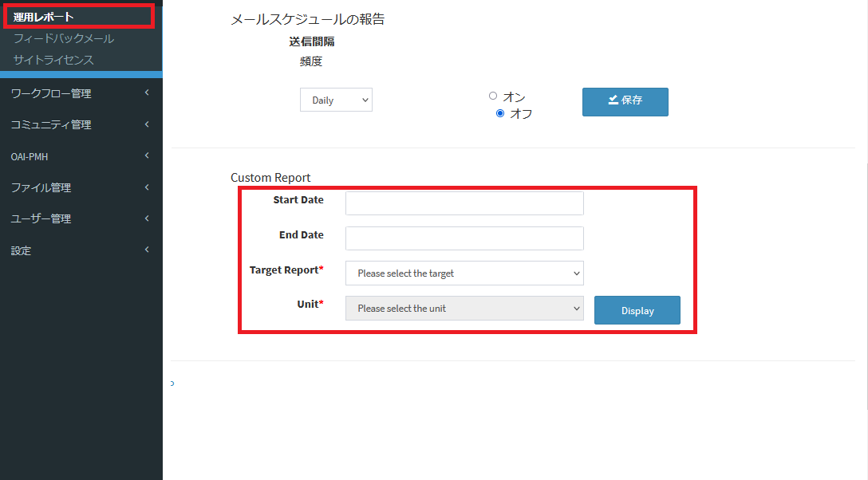Expand the ワークフロー管理 menu

51,93
